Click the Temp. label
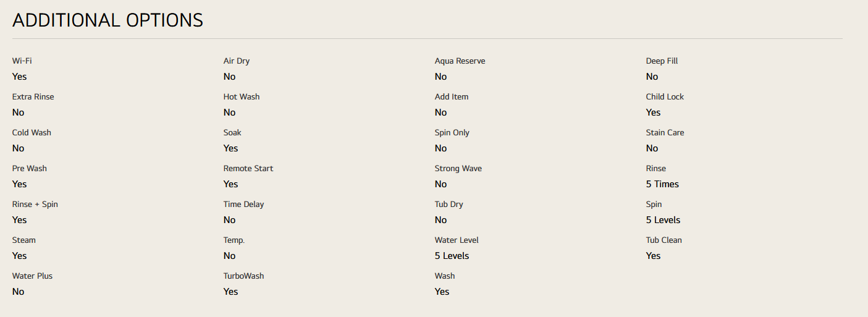 tap(234, 240)
